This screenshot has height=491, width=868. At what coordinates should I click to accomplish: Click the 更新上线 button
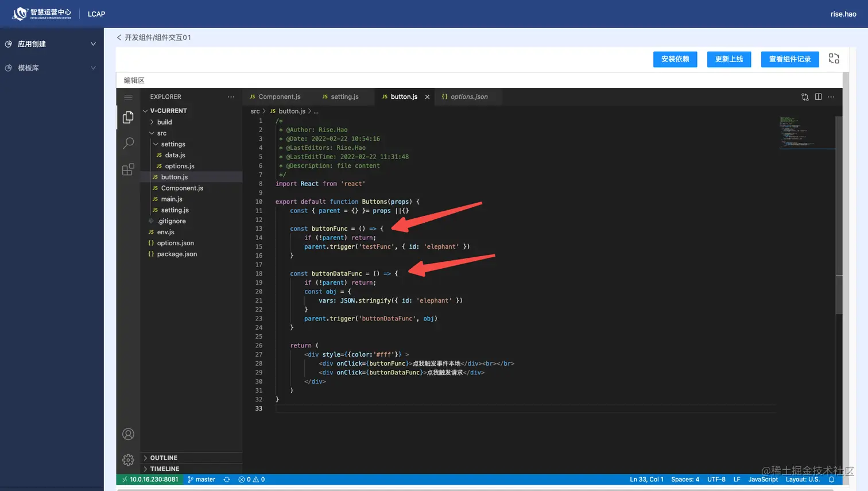tap(729, 59)
